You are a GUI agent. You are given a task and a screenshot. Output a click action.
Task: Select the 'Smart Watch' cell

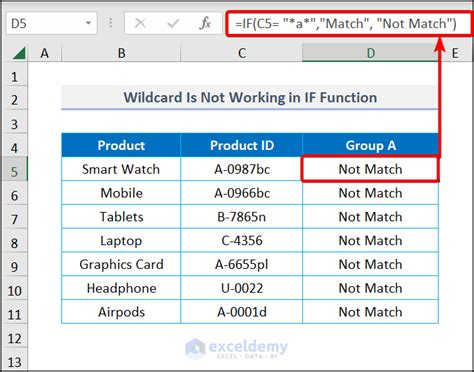(121, 169)
